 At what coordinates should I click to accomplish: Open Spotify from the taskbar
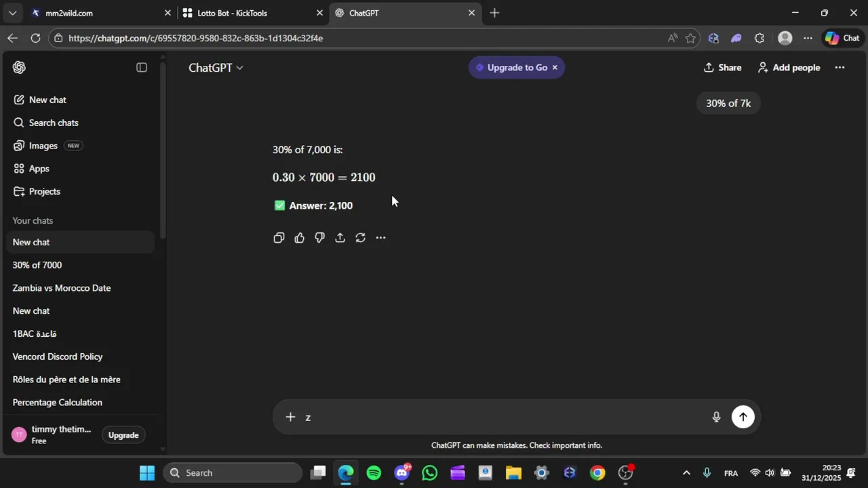pyautogui.click(x=374, y=472)
